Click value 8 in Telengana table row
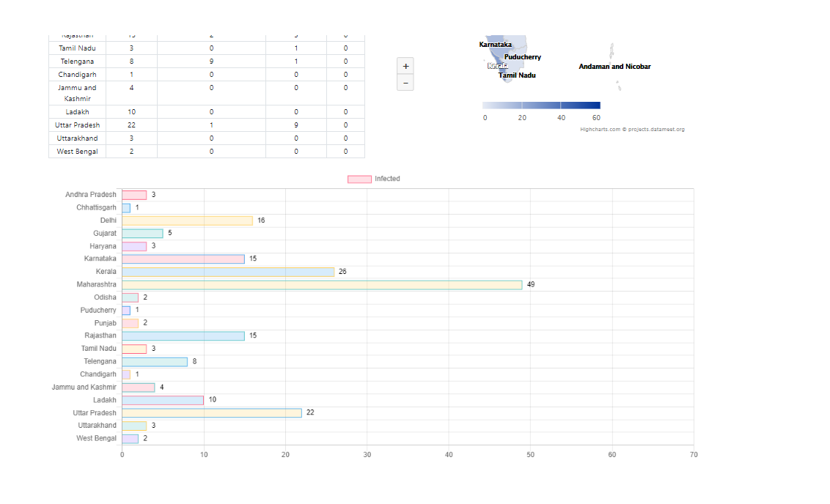Image resolution: width=830 pixels, height=504 pixels. tap(132, 62)
